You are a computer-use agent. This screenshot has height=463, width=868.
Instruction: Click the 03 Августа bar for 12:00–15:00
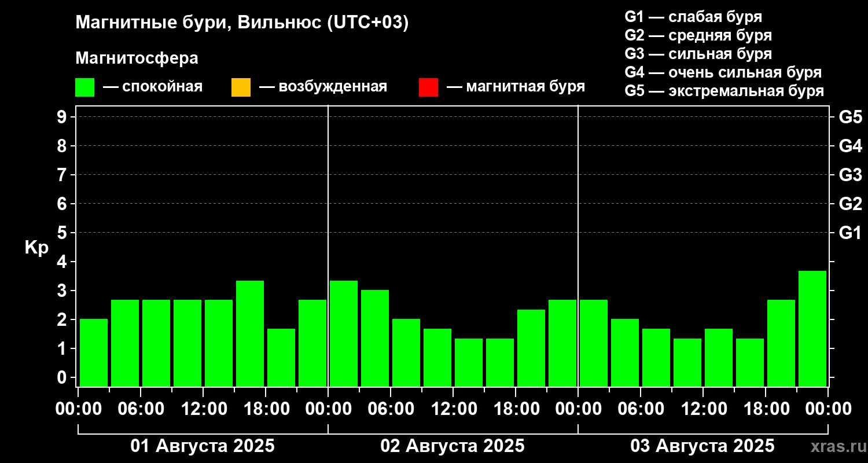click(x=719, y=358)
